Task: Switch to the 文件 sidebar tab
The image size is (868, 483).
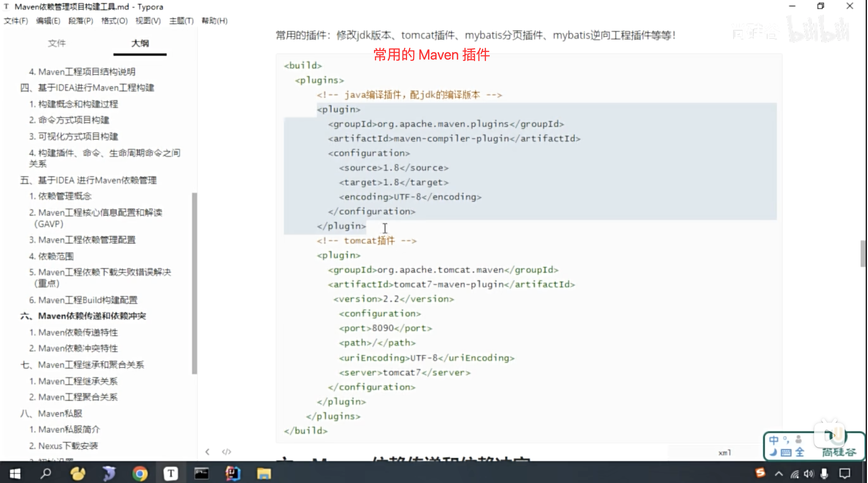Action: (57, 43)
